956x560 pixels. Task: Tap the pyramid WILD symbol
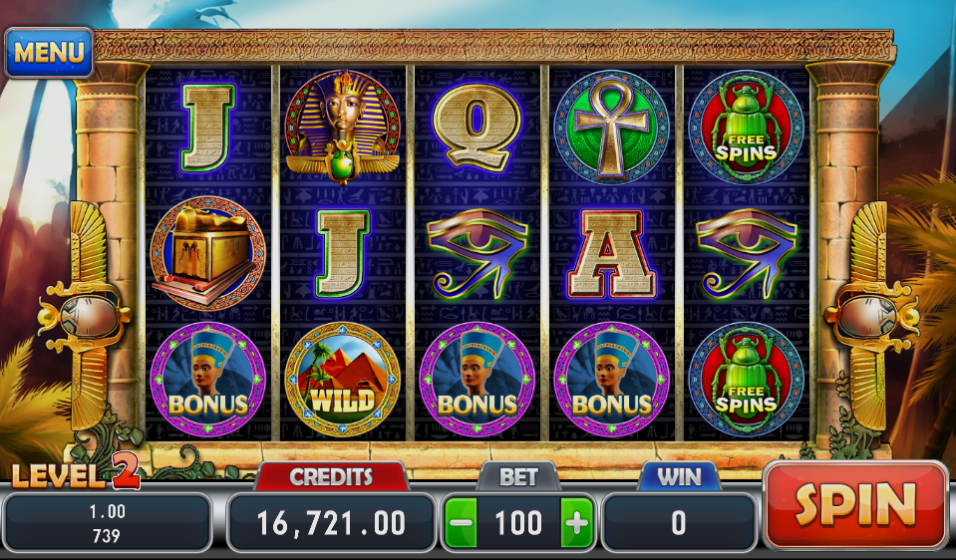coord(343,379)
